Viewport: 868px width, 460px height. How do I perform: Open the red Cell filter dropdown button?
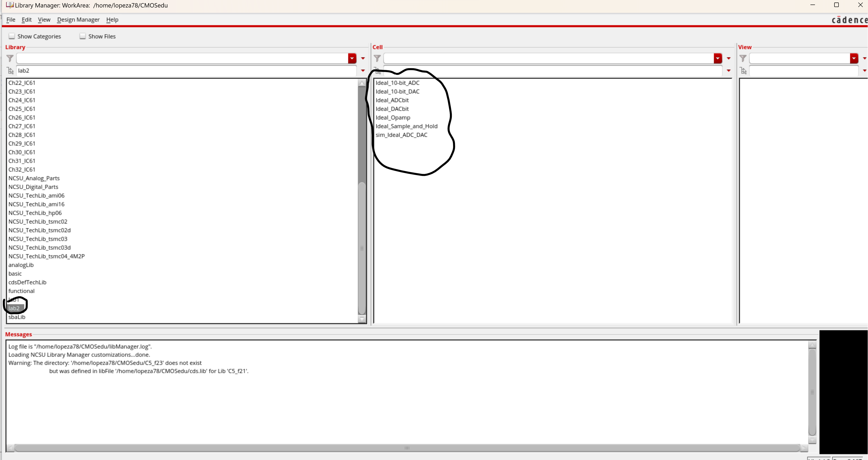point(718,58)
